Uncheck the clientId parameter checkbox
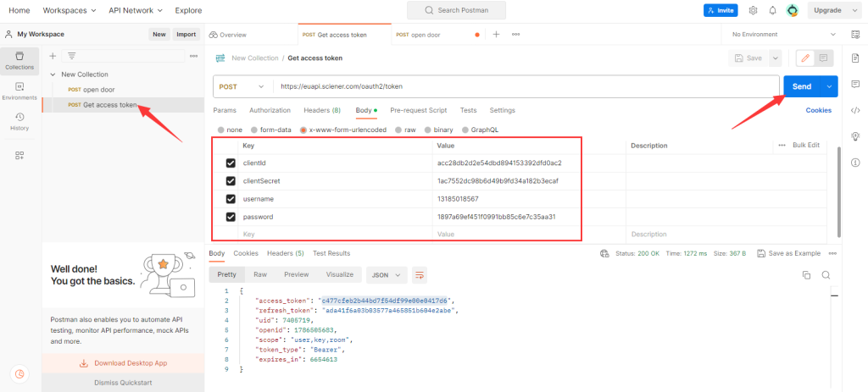868x392 pixels. click(231, 163)
